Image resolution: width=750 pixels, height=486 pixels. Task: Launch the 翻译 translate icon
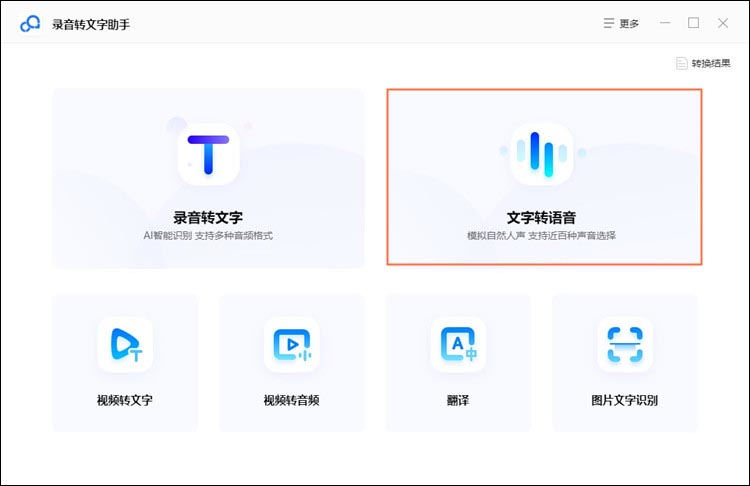point(458,344)
